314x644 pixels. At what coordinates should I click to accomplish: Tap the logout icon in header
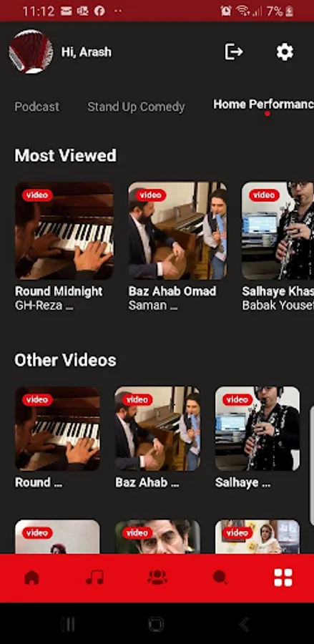tap(234, 52)
